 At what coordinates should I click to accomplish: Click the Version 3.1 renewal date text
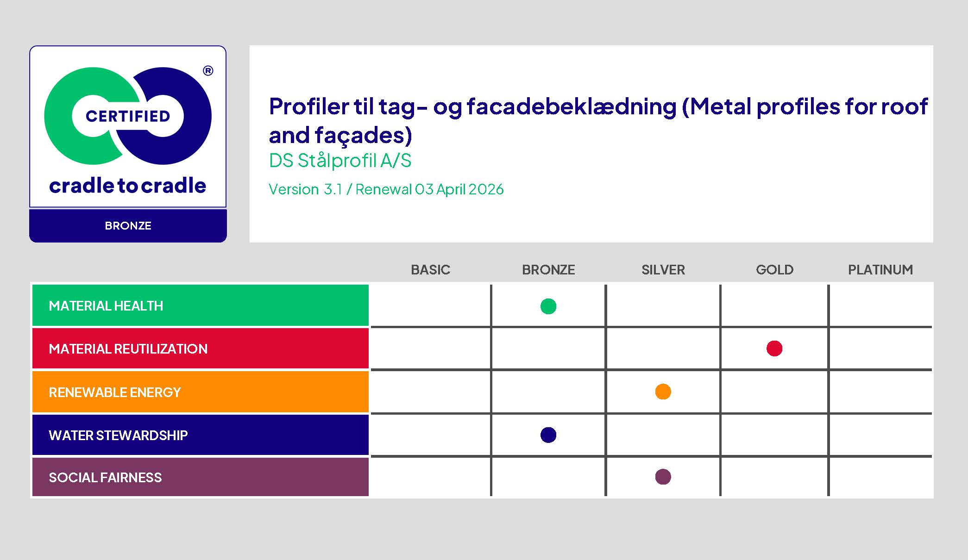(x=386, y=189)
